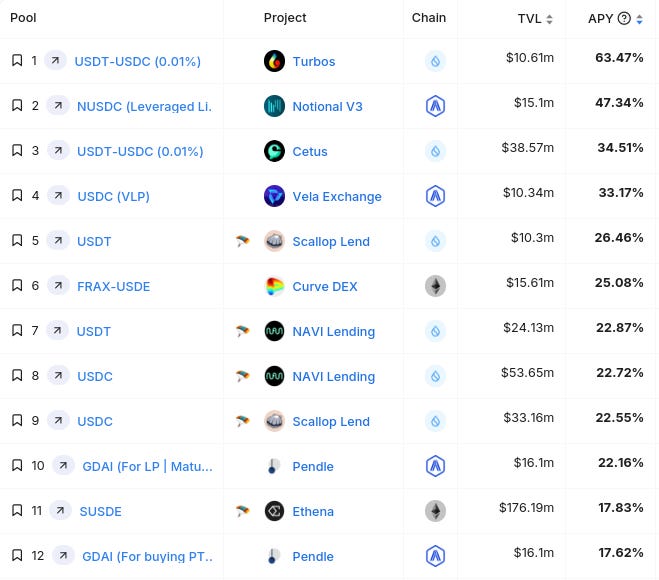Screen dimensions: 659x580
Task: Open external link arrow for row 1 Turbos pool
Action: point(55,61)
